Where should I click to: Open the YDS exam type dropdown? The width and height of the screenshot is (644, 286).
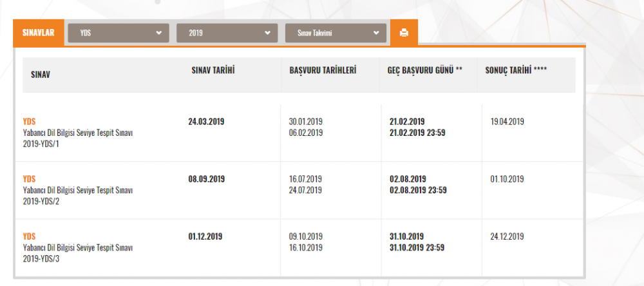[118, 33]
